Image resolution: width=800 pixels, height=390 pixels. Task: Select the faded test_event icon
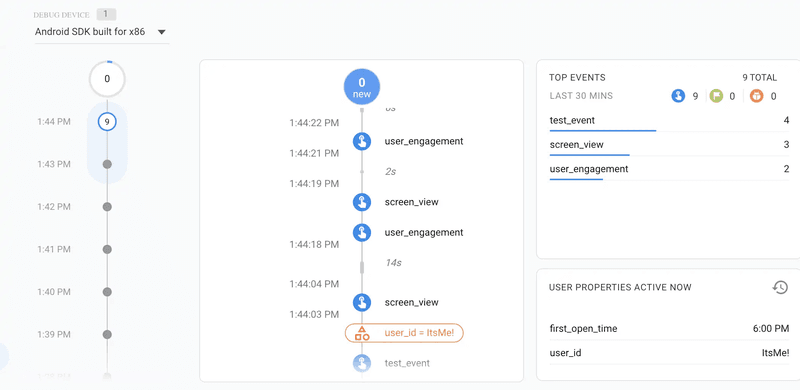362,363
